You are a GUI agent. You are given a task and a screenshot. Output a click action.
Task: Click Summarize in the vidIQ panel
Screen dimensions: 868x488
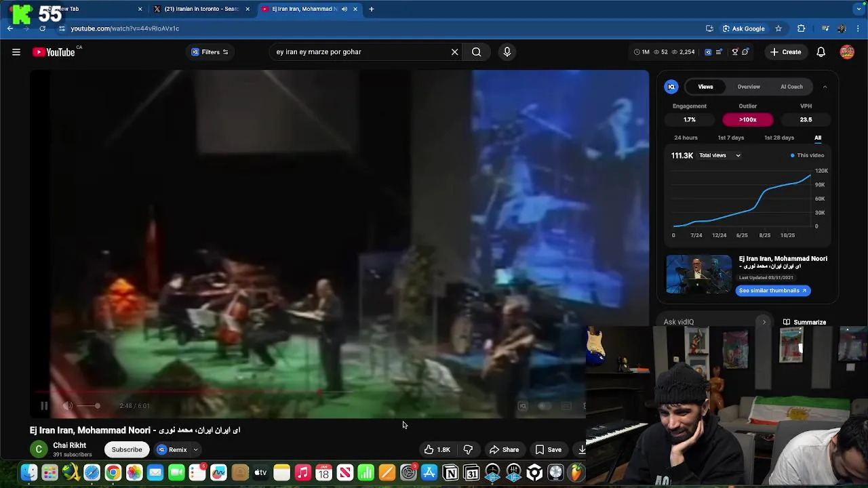(805, 322)
